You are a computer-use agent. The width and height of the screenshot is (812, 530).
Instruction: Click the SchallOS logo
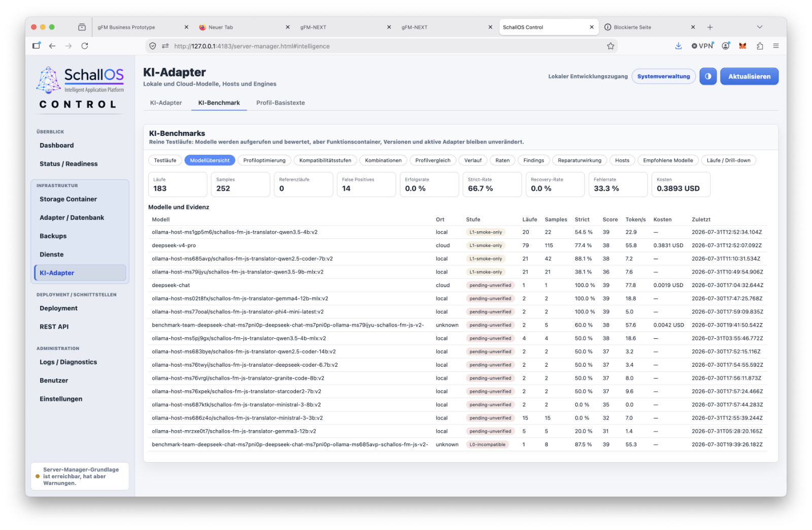tap(80, 81)
